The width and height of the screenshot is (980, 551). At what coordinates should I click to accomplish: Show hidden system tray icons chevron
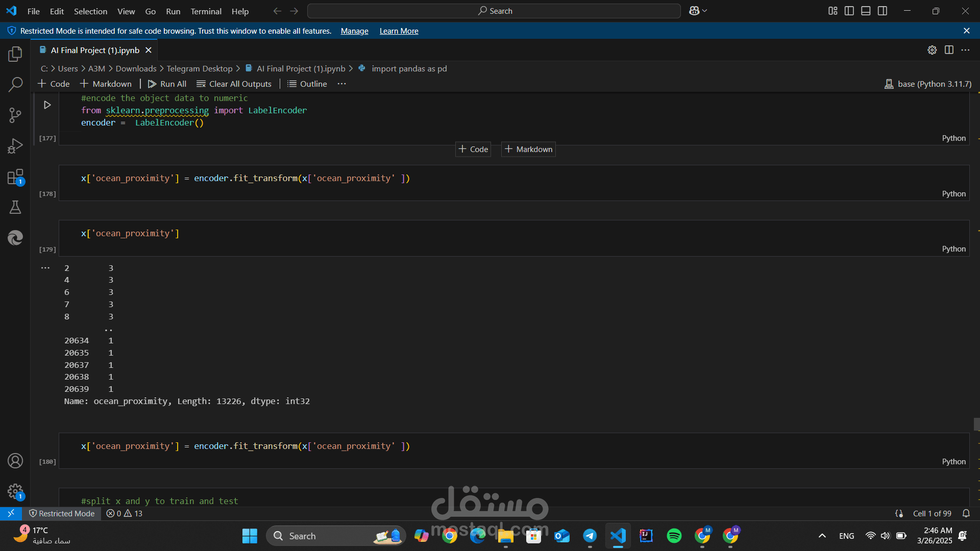coord(822,536)
